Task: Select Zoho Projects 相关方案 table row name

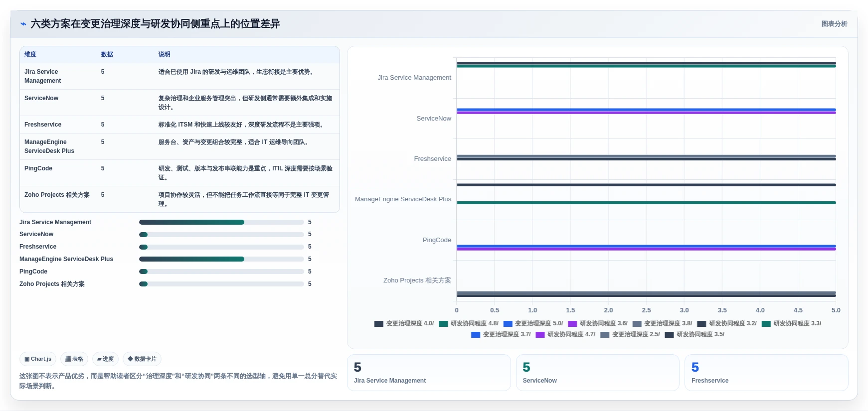Action: [x=57, y=195]
